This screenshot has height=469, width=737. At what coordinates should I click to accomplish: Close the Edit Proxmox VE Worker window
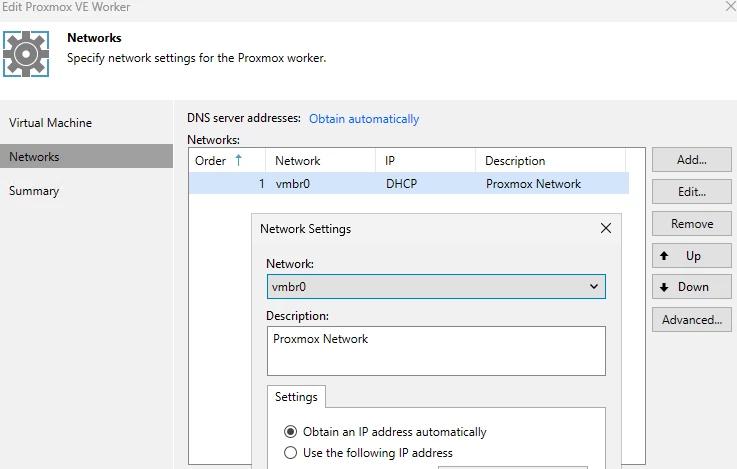coord(729,7)
